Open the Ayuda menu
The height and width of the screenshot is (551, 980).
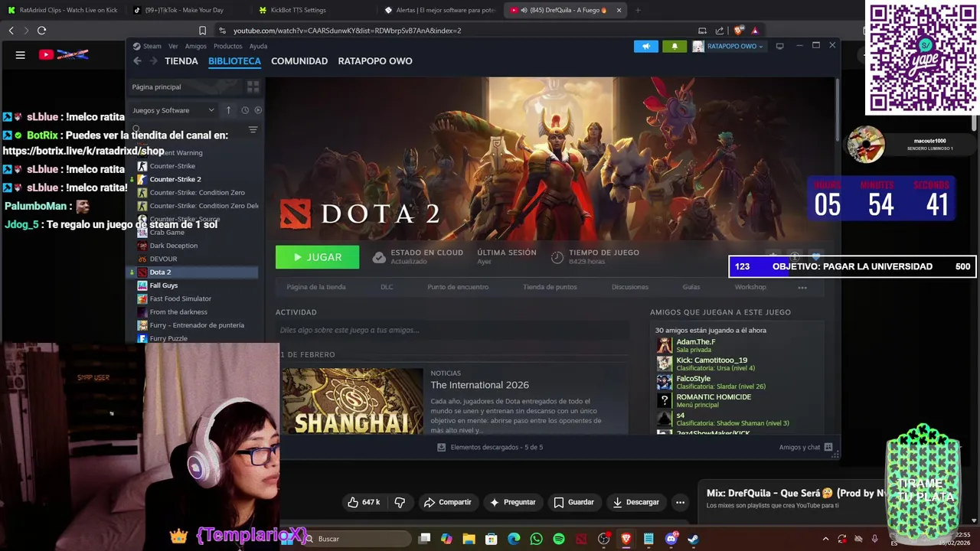[x=258, y=46]
